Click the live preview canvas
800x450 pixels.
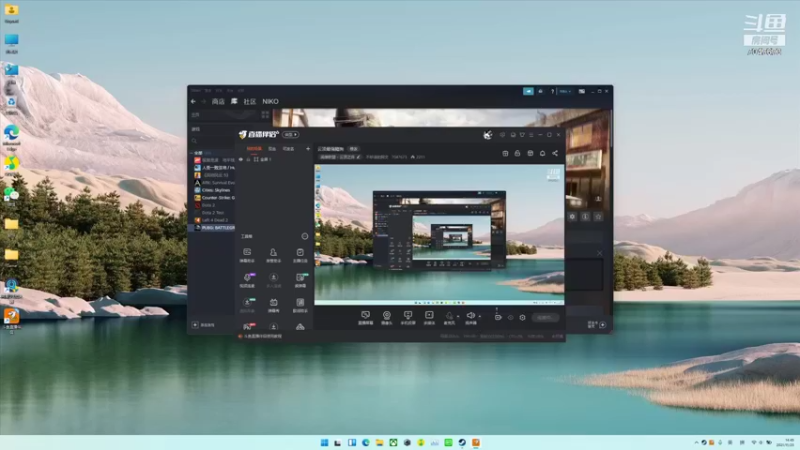(439, 234)
